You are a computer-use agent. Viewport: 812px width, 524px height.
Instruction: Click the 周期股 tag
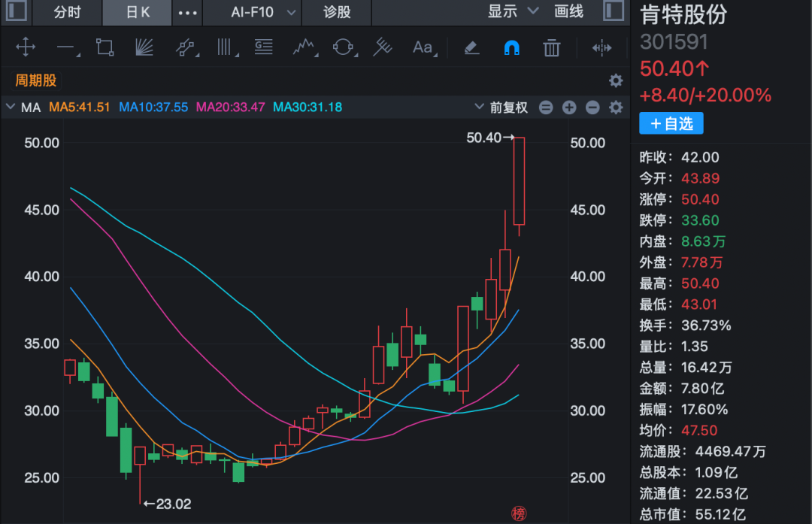(36, 80)
